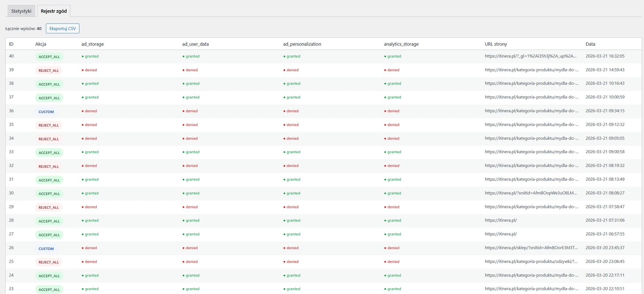The height and width of the screenshot is (294, 644).
Task: Click the analytics_storage column header
Action: pos(401,44)
